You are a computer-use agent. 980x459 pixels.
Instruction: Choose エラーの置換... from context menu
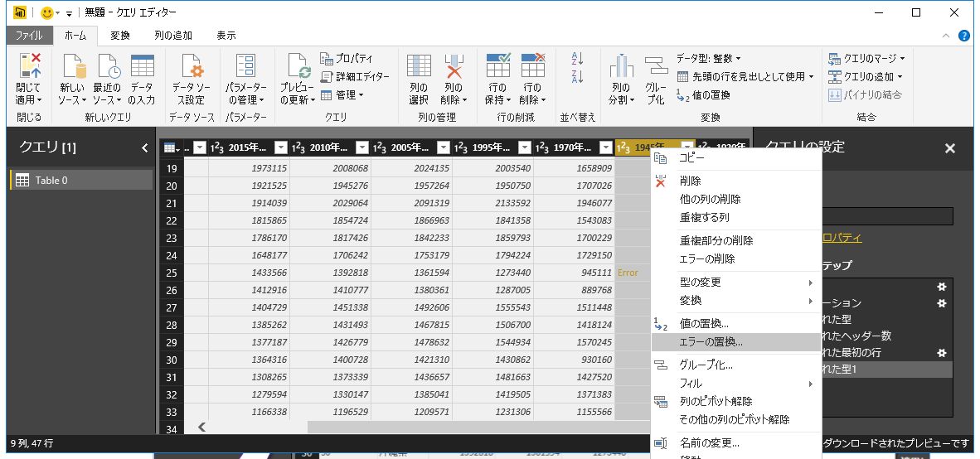735,341
